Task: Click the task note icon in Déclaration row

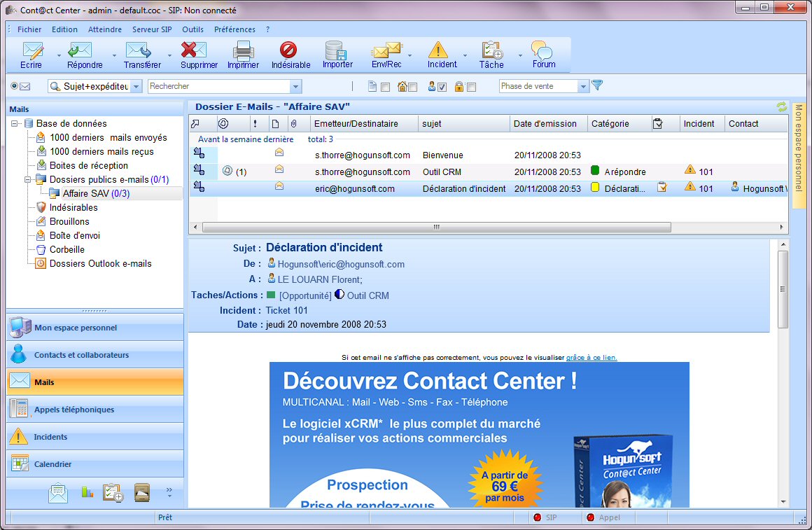Action: tap(661, 187)
